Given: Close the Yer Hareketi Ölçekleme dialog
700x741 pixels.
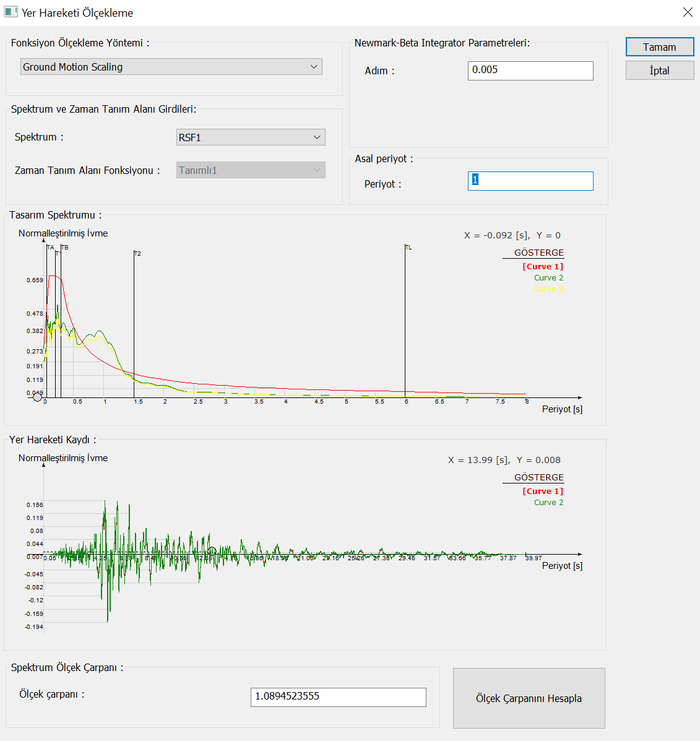Looking at the screenshot, I should tap(688, 12).
